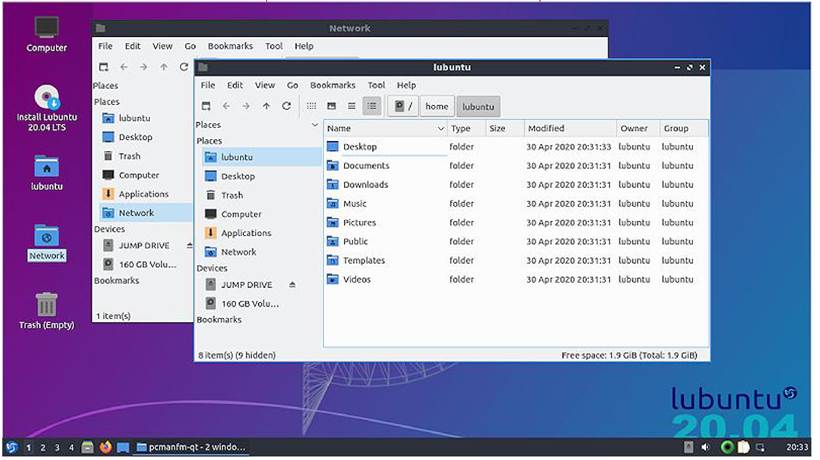Screen dimensions: 820x460
Task: Select the Music folder icon
Action: point(333,203)
